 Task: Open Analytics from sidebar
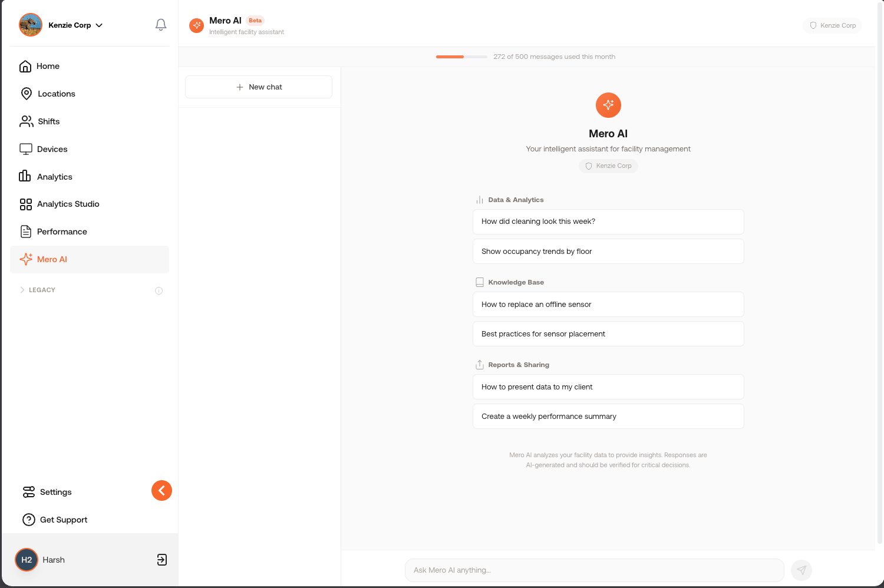90,177
